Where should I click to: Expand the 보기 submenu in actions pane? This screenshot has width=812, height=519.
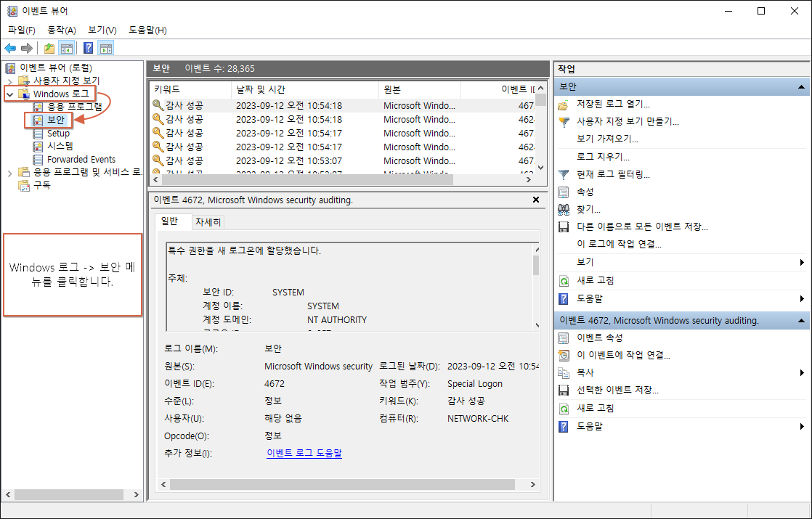click(x=802, y=262)
